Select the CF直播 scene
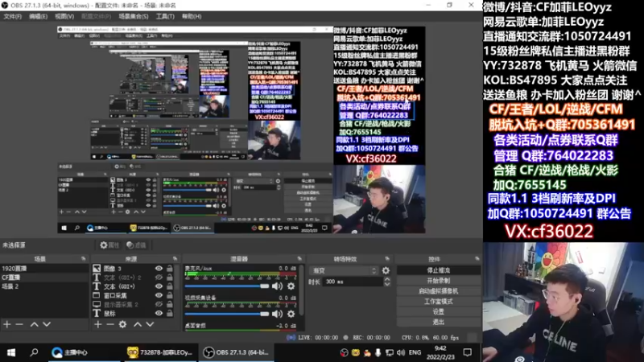 point(44,278)
